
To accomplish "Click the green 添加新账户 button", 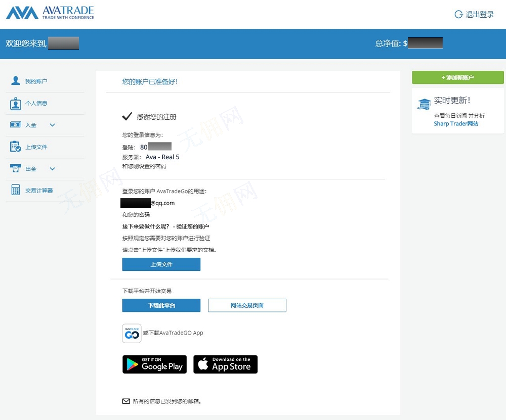I will coord(457,77).
